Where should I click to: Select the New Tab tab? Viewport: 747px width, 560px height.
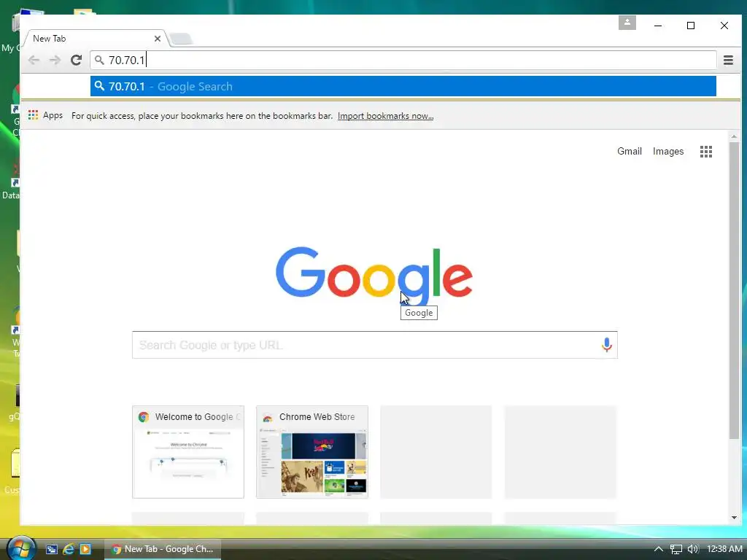(x=96, y=39)
